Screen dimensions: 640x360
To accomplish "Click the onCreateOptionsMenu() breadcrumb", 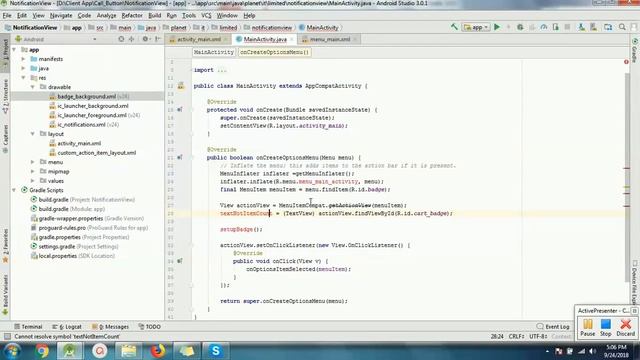I will tap(274, 52).
